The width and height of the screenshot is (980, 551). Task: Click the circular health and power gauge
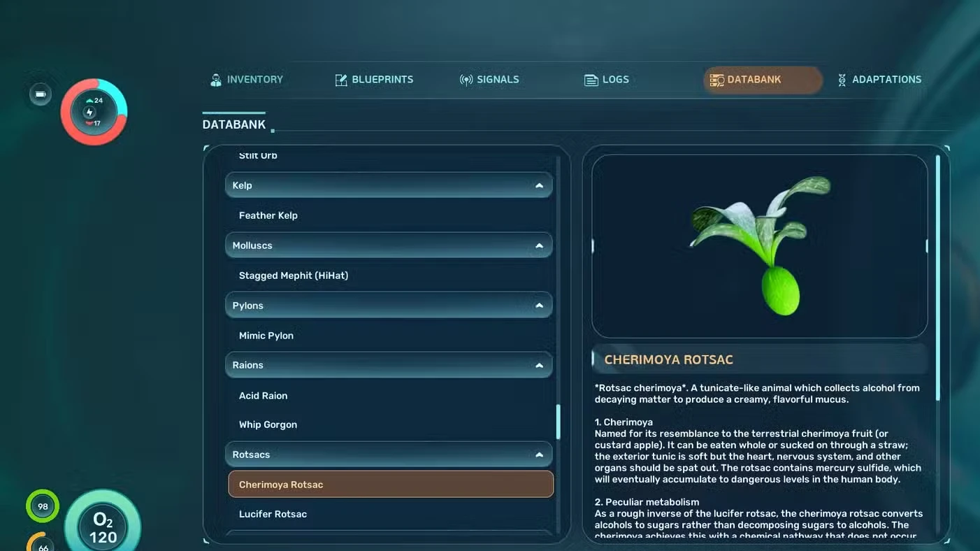94,112
